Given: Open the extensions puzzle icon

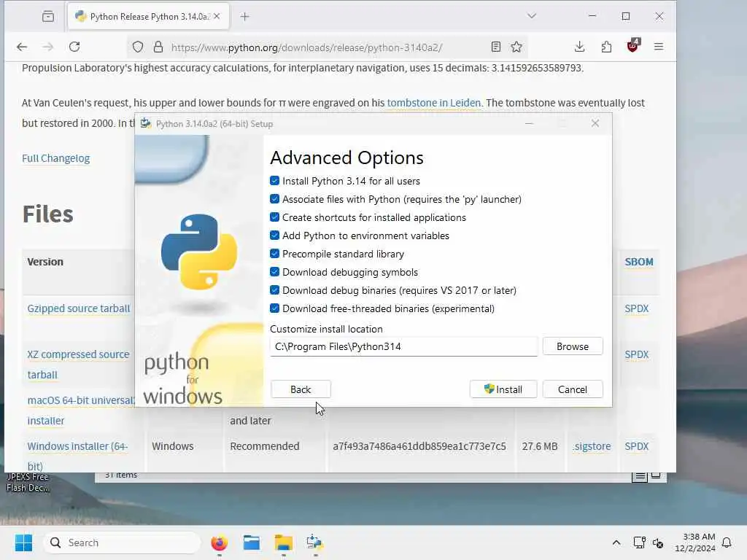Looking at the screenshot, I should [x=606, y=46].
